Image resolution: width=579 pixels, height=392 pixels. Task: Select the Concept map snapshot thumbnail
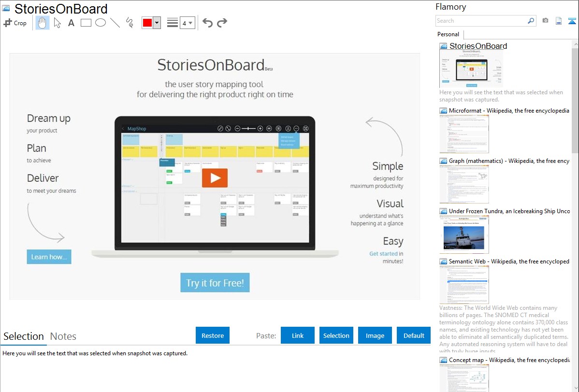pos(464,378)
